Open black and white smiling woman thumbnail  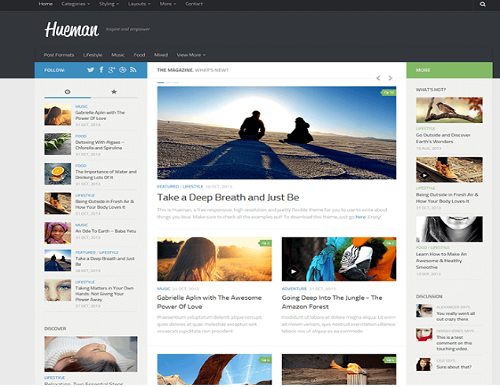coord(449,229)
